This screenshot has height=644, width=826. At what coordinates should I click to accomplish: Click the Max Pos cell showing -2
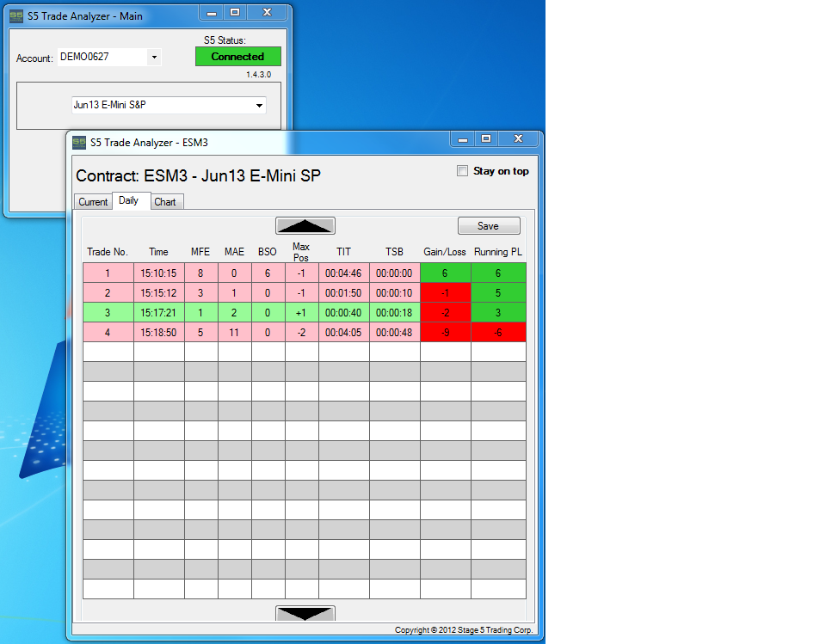pyautogui.click(x=301, y=332)
